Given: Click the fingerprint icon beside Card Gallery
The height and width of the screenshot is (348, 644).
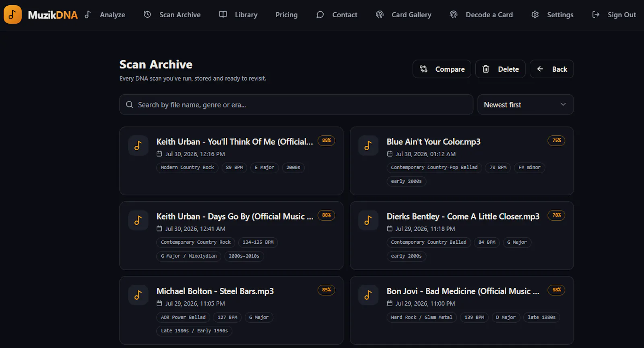Looking at the screenshot, I should click(x=380, y=14).
